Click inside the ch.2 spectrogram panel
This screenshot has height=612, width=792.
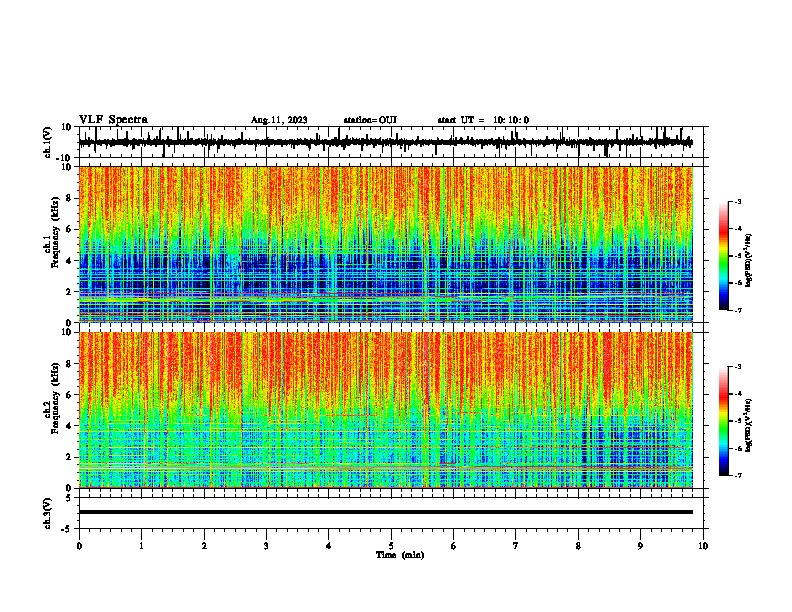click(385, 410)
